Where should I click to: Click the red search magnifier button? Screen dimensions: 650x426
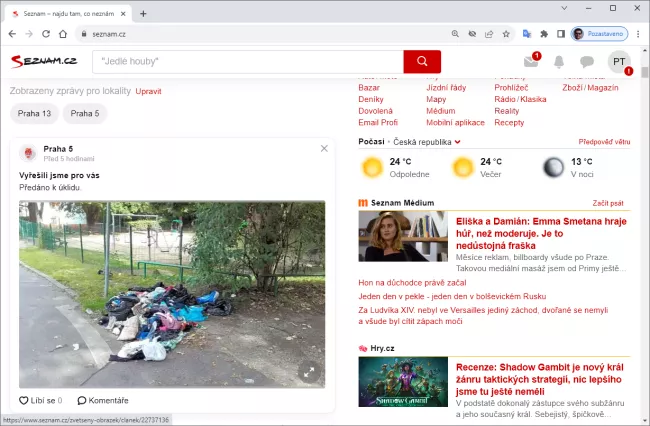pyautogui.click(x=422, y=62)
